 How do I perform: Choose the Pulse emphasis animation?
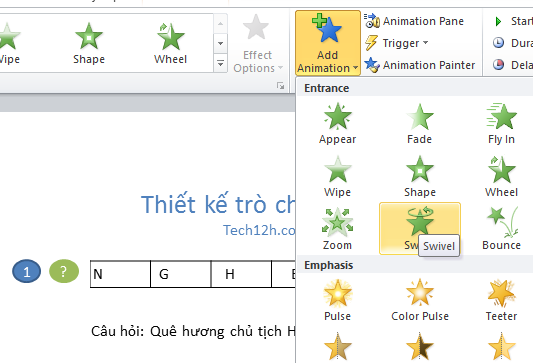(x=337, y=300)
